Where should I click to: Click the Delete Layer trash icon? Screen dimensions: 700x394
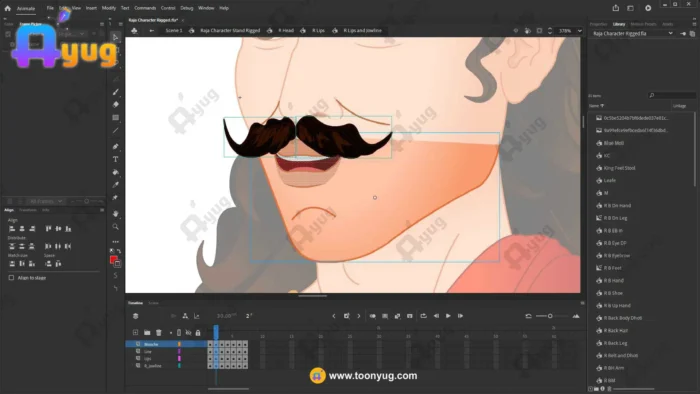tap(158, 332)
